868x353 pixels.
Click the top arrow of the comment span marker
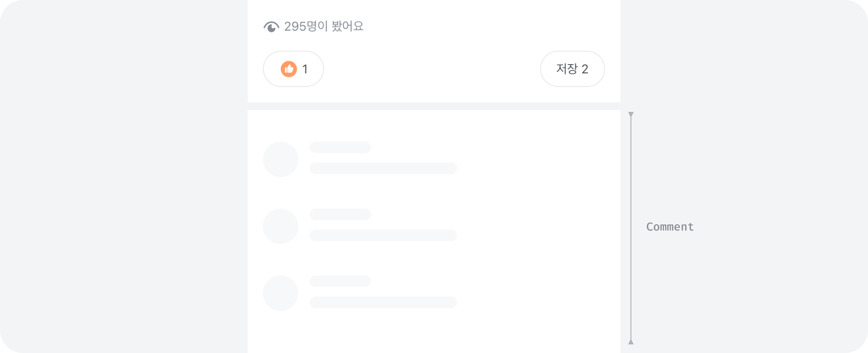[x=631, y=115]
